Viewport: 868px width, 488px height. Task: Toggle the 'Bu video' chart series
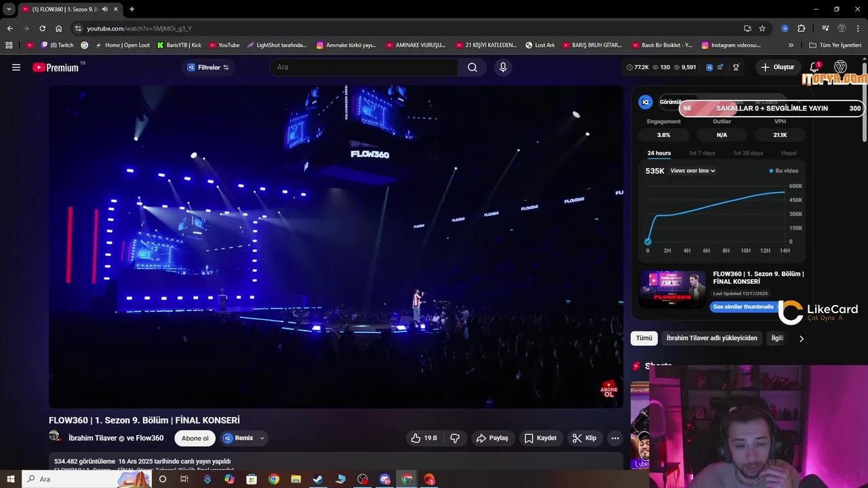click(x=783, y=171)
